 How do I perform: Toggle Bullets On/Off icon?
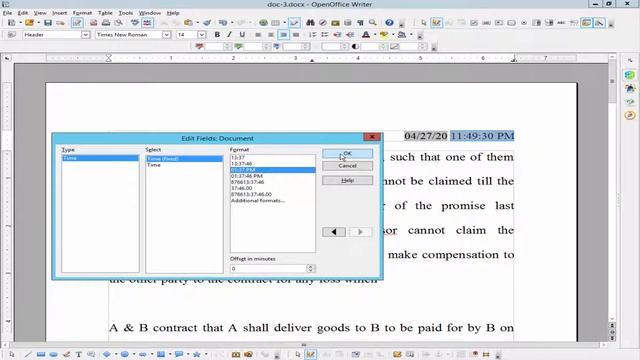tap(324, 35)
